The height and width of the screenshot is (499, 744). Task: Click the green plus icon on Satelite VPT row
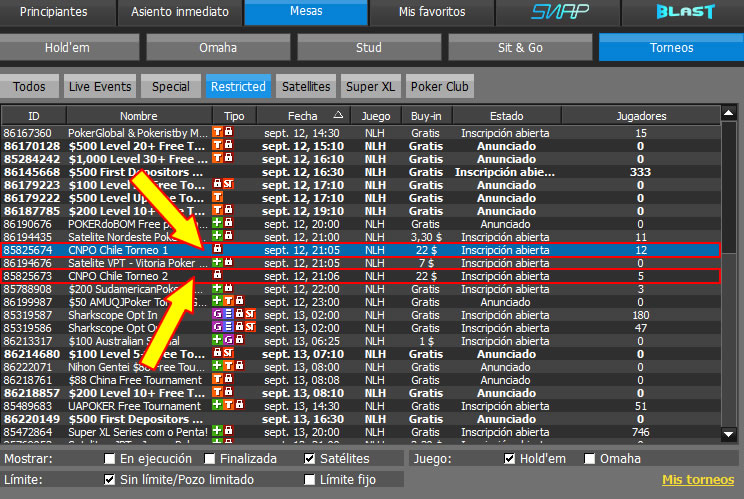[217, 262]
